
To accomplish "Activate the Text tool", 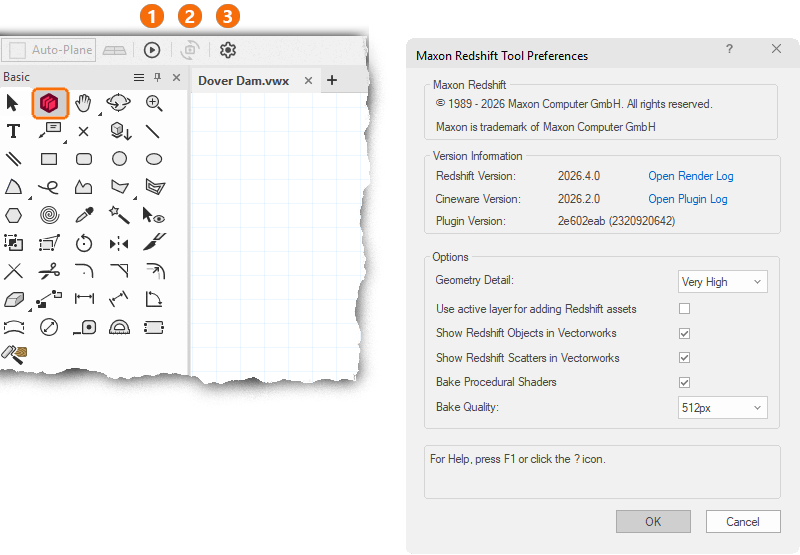I will [x=13, y=131].
